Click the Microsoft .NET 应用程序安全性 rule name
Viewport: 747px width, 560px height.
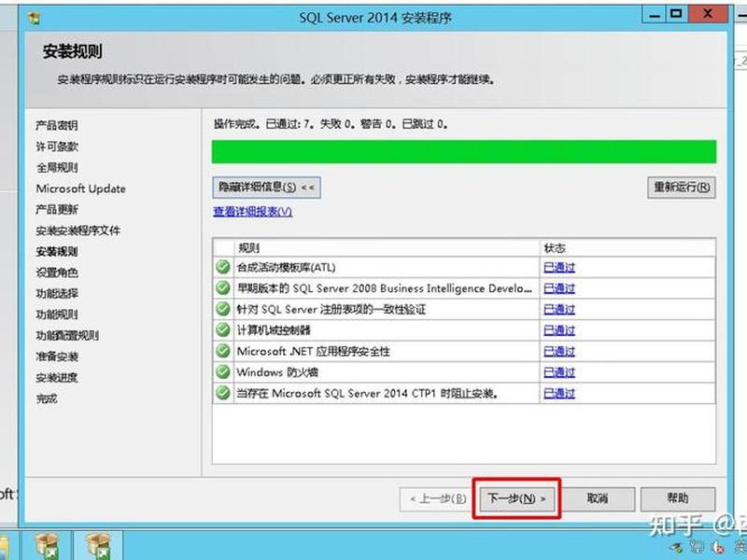click(x=313, y=352)
